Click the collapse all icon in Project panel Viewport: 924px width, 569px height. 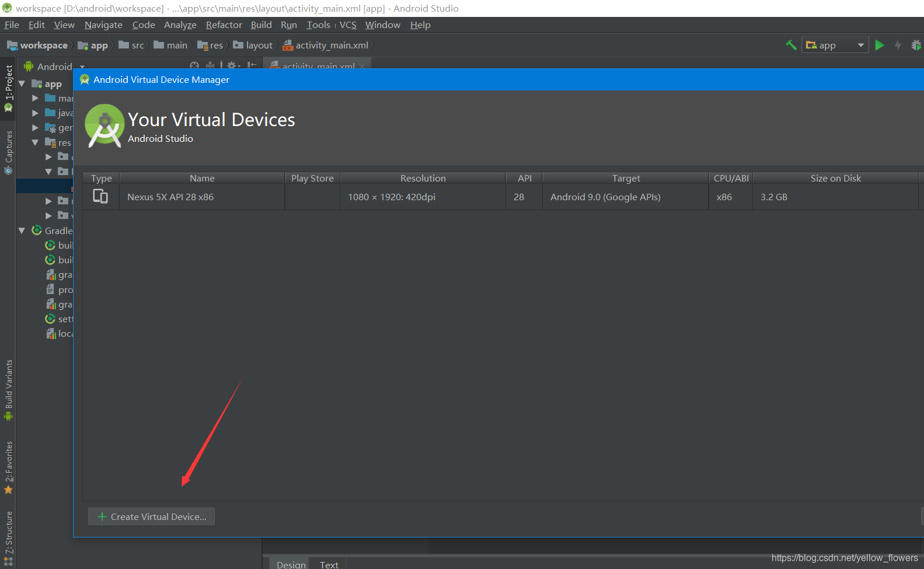[210, 66]
